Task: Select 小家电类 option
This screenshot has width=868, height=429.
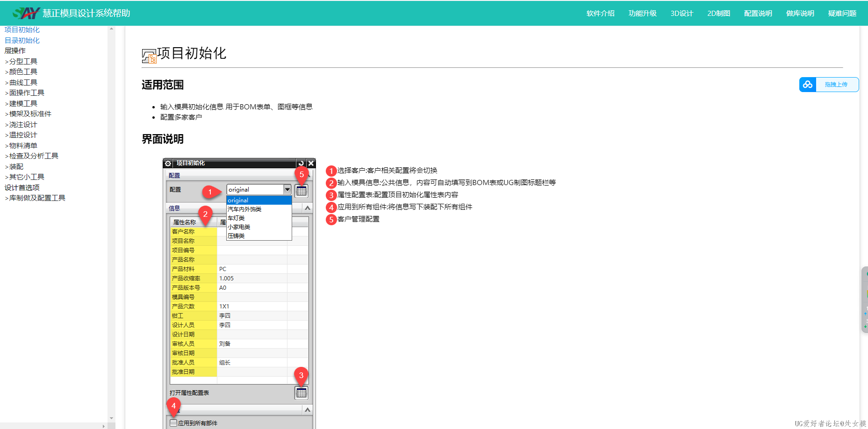Action: 259,227
